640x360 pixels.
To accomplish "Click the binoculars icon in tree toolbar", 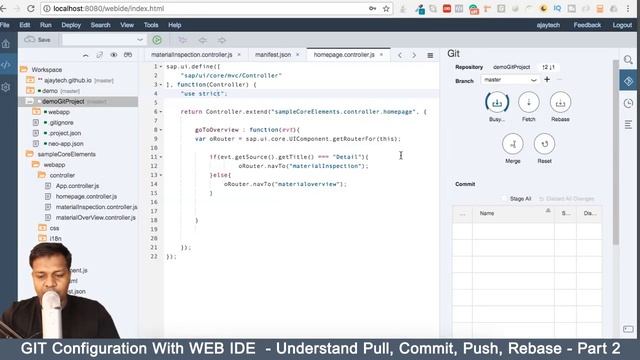I will coord(128,55).
